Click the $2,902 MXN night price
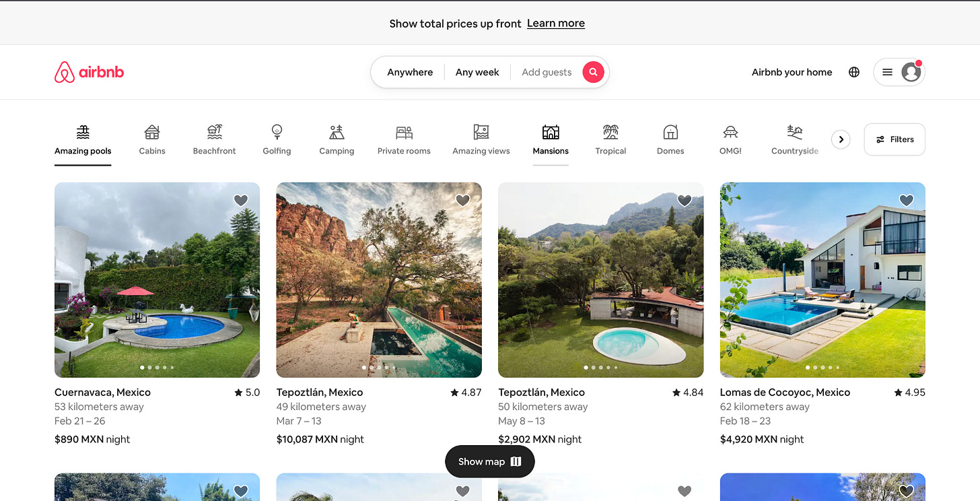980x501 pixels. tap(540, 439)
